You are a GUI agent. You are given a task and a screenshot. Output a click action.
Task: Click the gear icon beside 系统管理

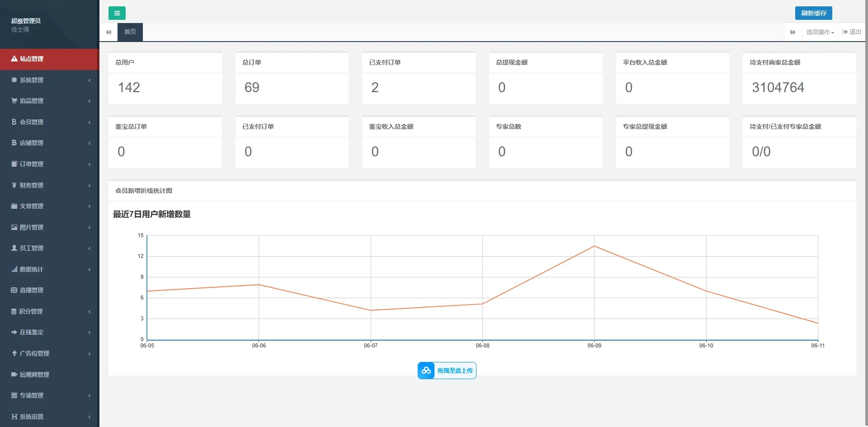tap(14, 80)
